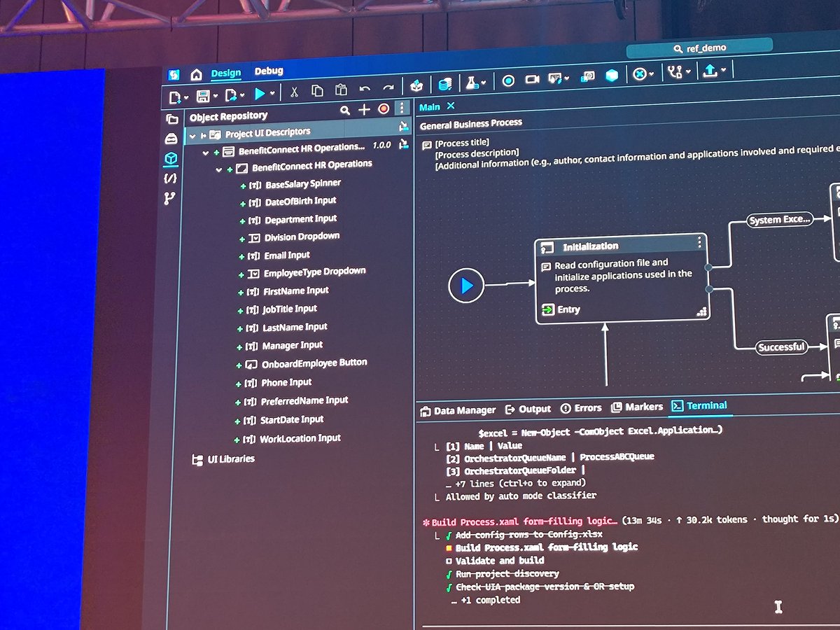This screenshot has height=630, width=840.
Task: Click the Remove Unused icon
Action: coord(639,74)
